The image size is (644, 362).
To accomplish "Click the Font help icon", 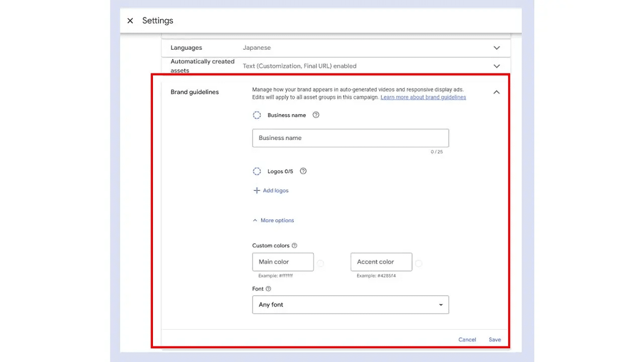I will 268,289.
